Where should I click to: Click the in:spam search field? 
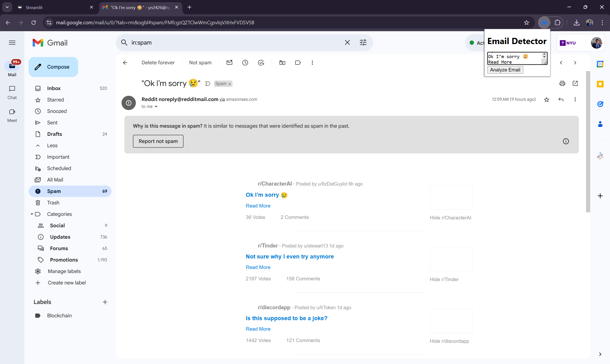[233, 43]
